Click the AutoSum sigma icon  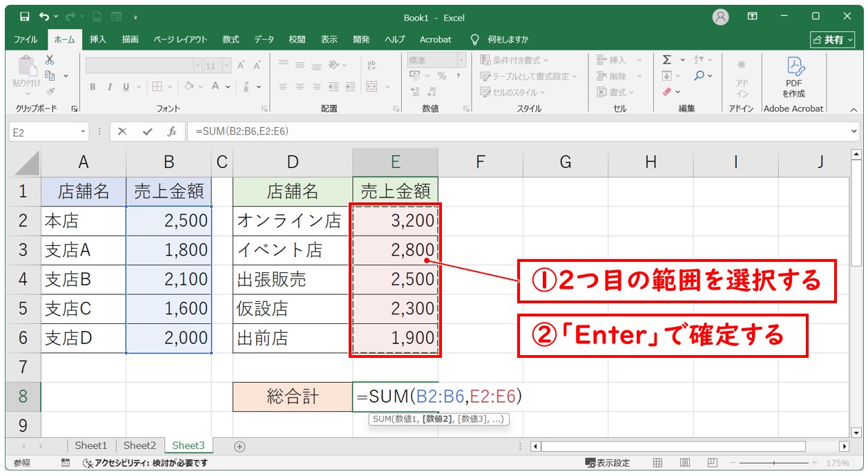coord(667,60)
